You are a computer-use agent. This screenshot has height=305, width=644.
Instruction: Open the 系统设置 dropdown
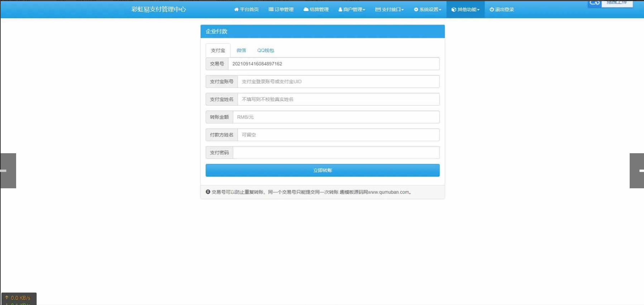(x=428, y=10)
